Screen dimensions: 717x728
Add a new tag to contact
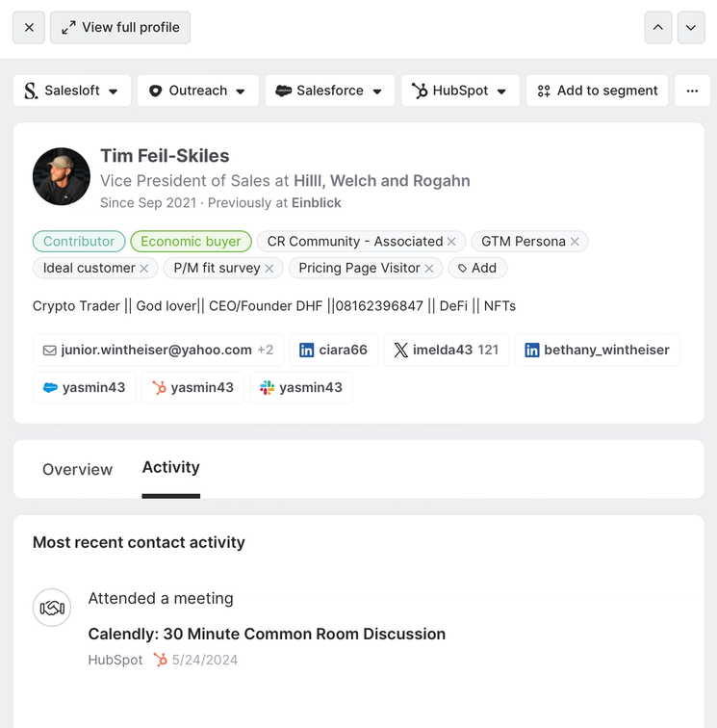coord(477,269)
